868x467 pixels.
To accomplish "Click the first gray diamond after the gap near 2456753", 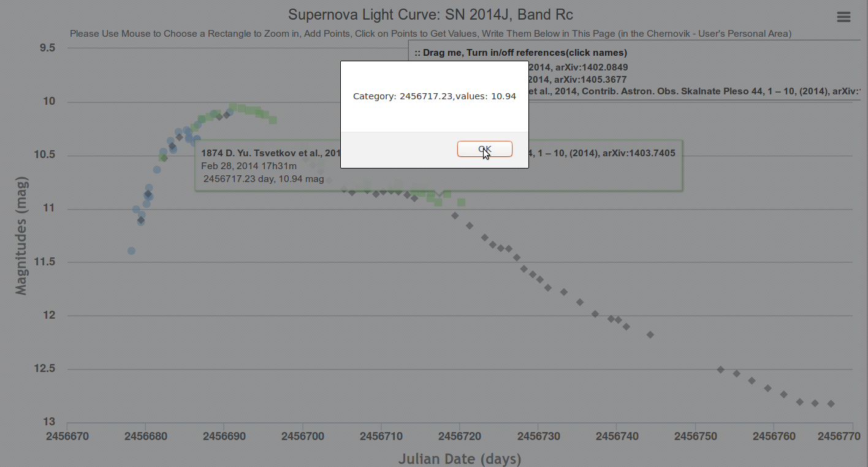I will 721,370.
